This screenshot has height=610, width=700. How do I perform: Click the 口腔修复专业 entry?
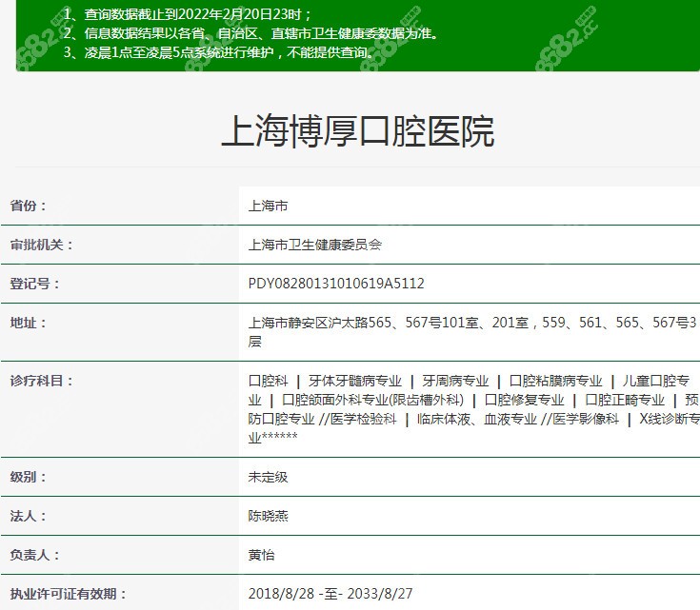[x=524, y=400]
